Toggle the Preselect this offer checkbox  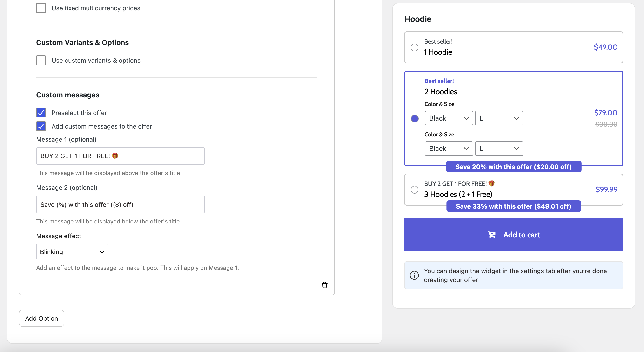[40, 112]
